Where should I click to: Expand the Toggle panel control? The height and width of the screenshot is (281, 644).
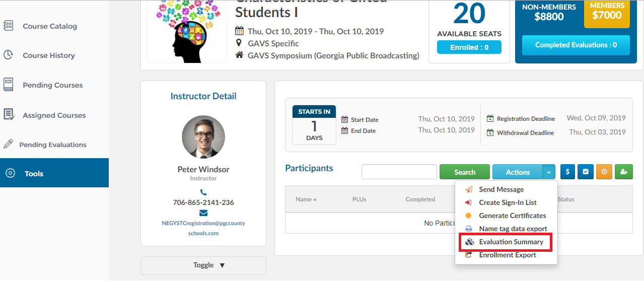click(x=203, y=265)
